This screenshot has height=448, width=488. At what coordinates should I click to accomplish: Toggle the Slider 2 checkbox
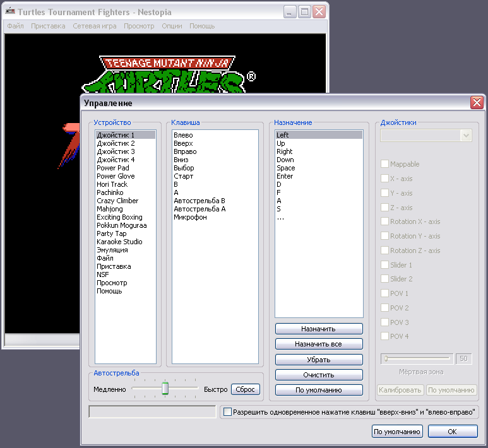point(385,279)
